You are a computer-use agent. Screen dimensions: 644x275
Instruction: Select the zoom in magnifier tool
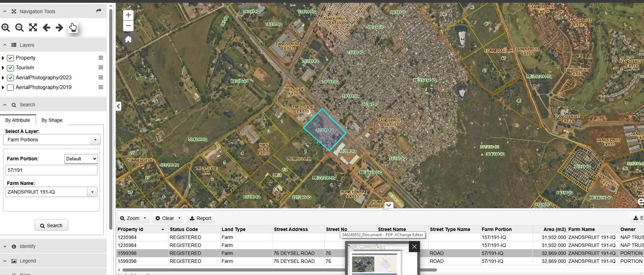pos(6,27)
